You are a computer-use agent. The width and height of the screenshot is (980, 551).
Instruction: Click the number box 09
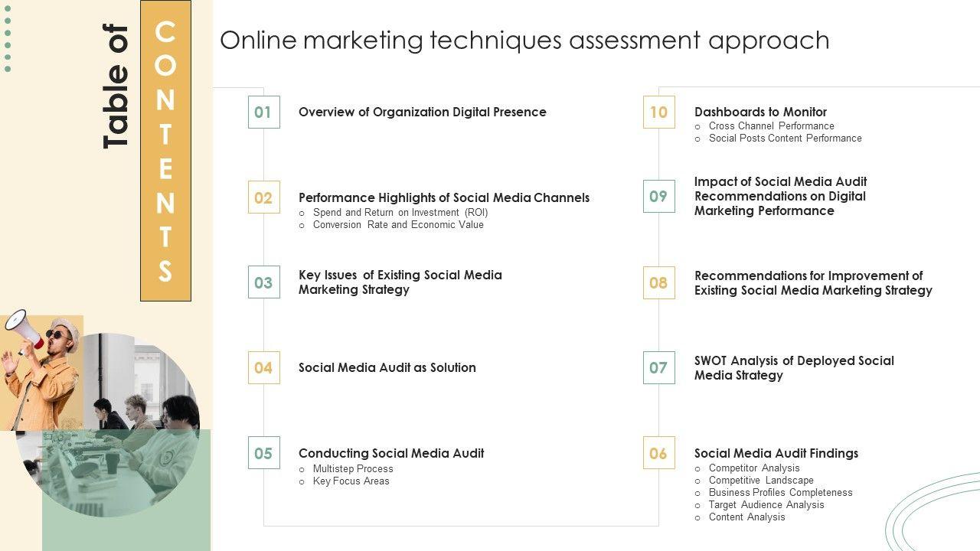click(658, 196)
